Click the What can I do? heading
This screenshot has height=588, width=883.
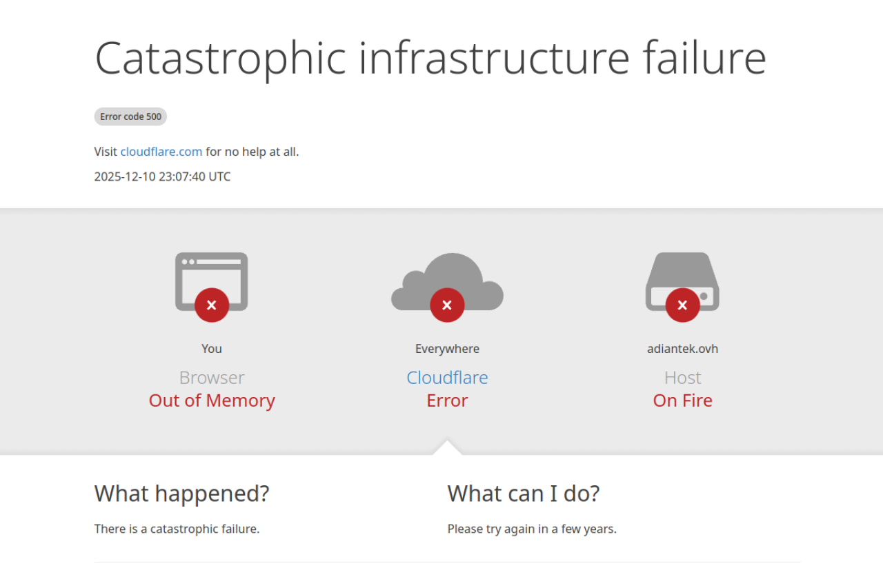tap(524, 494)
